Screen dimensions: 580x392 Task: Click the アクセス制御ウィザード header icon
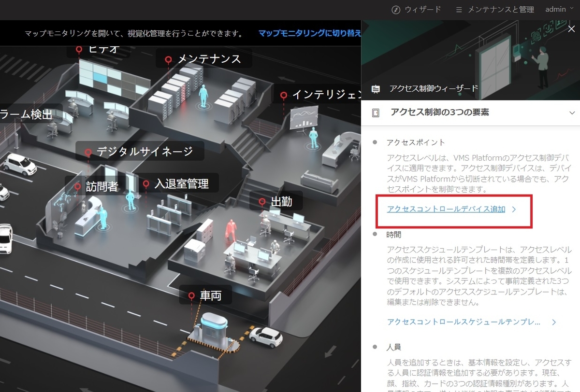(376, 89)
